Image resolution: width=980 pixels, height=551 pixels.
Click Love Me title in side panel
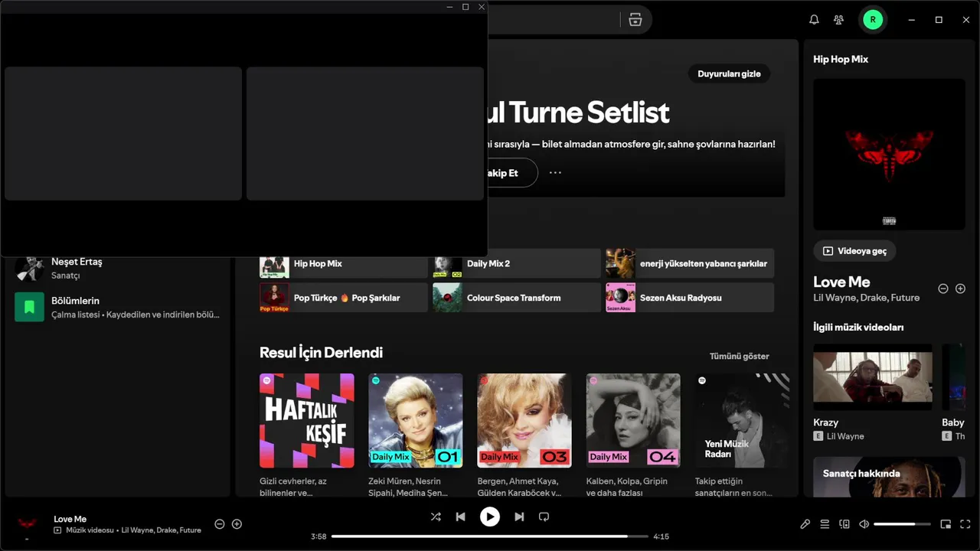coord(841,282)
